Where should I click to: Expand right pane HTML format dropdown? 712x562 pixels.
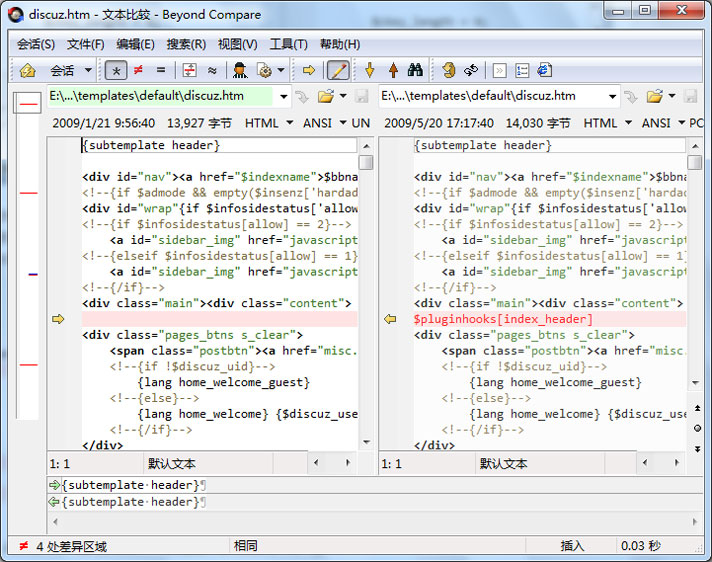click(x=628, y=123)
